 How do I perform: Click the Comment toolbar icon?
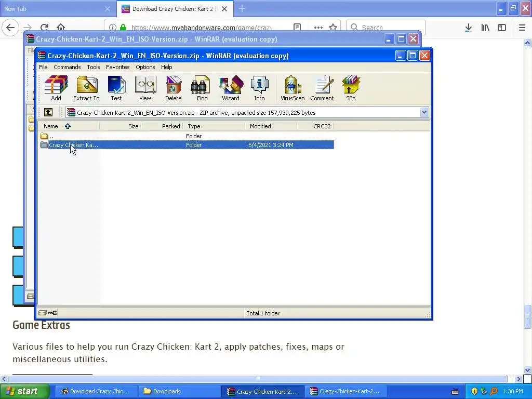pyautogui.click(x=322, y=88)
